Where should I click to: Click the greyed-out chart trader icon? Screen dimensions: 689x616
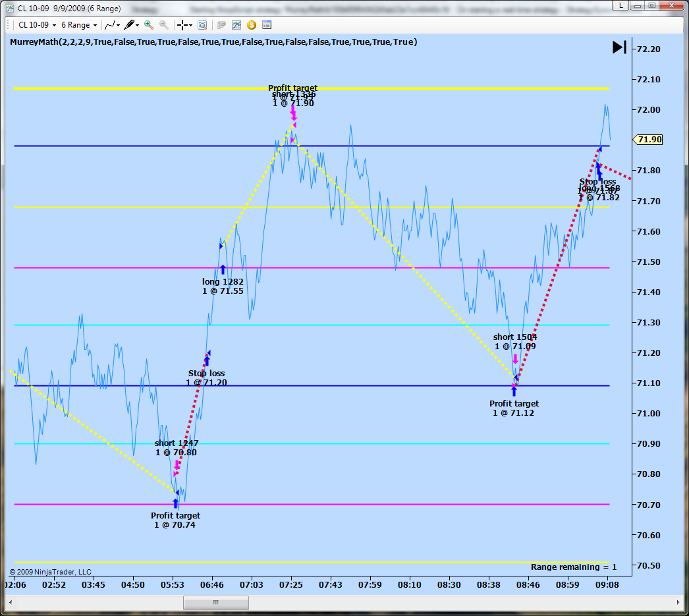221,25
